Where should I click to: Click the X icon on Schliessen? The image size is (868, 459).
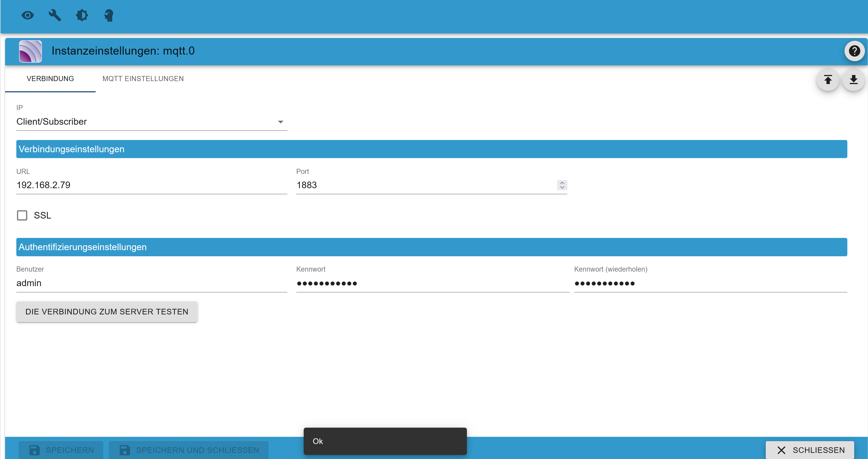781,450
